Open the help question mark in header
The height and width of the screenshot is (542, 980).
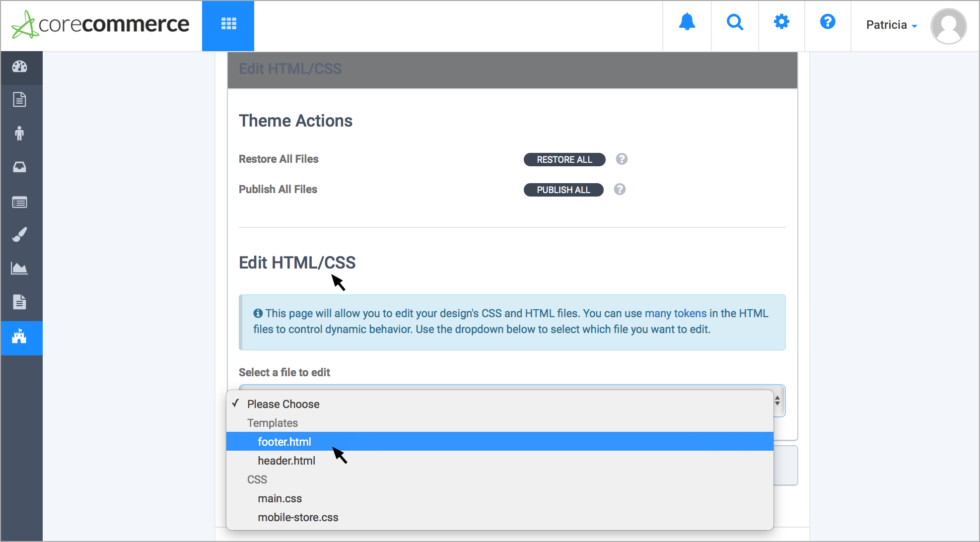coord(828,22)
